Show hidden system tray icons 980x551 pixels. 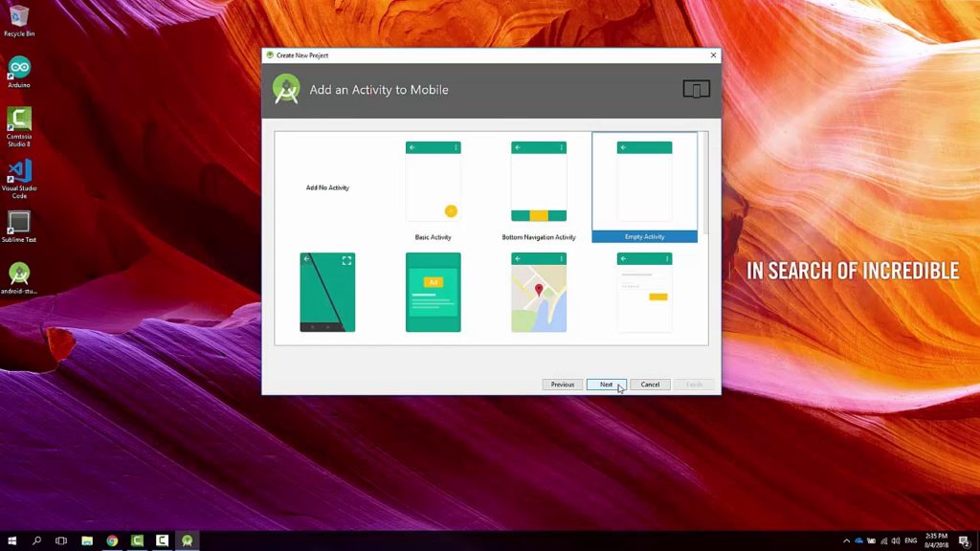click(x=846, y=541)
